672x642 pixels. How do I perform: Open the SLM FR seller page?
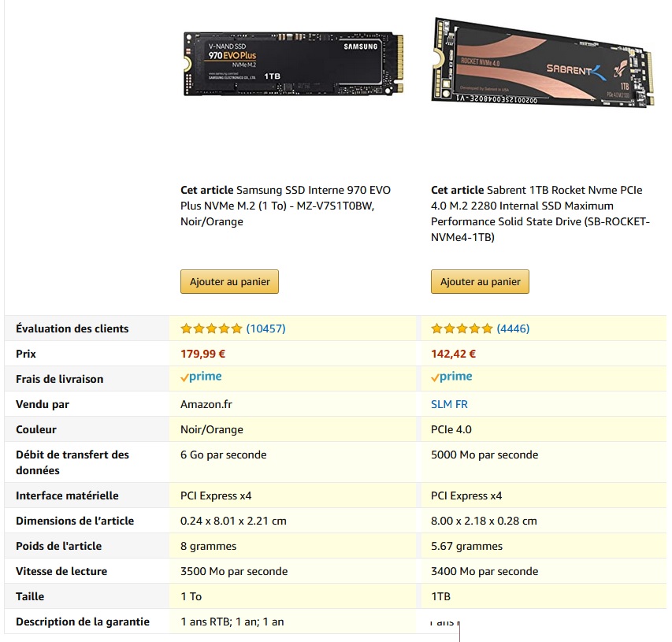point(449,404)
